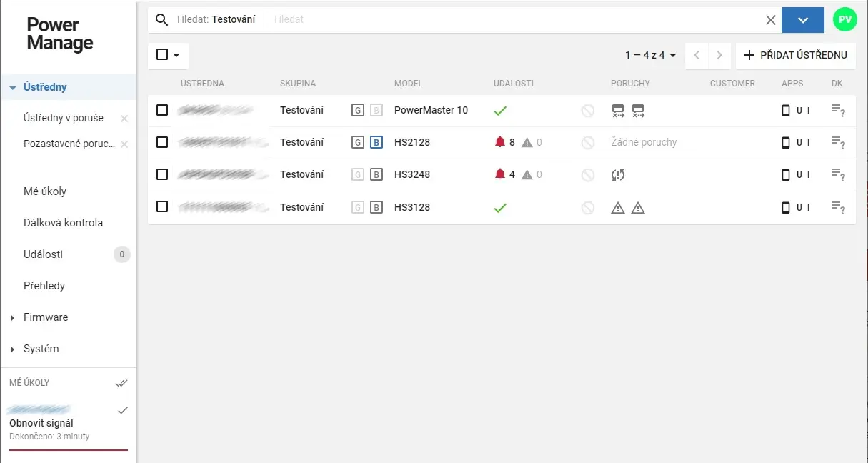Viewport: 868px width, 463px height.
Task: Open the DK list icon in HS3128 row
Action: 838,207
